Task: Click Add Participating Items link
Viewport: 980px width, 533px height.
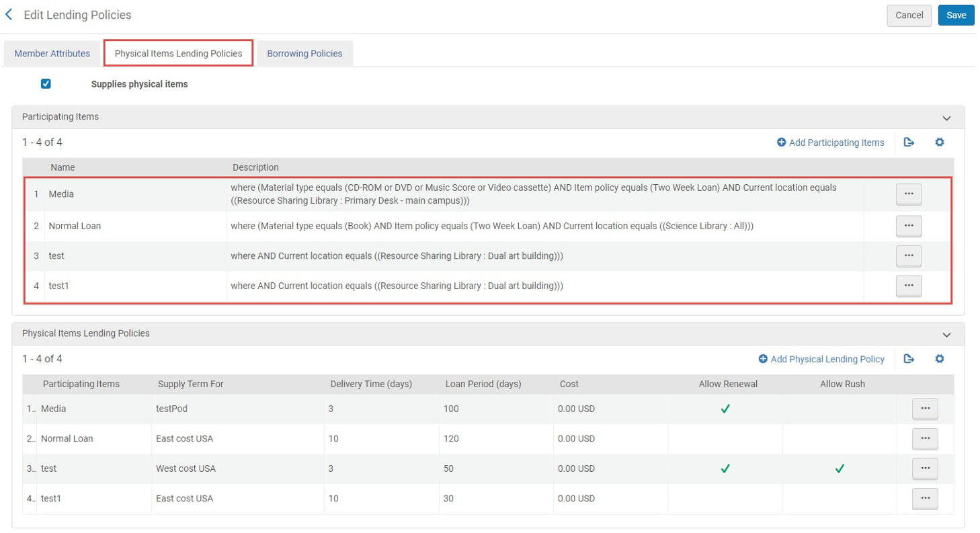Action: coord(831,142)
